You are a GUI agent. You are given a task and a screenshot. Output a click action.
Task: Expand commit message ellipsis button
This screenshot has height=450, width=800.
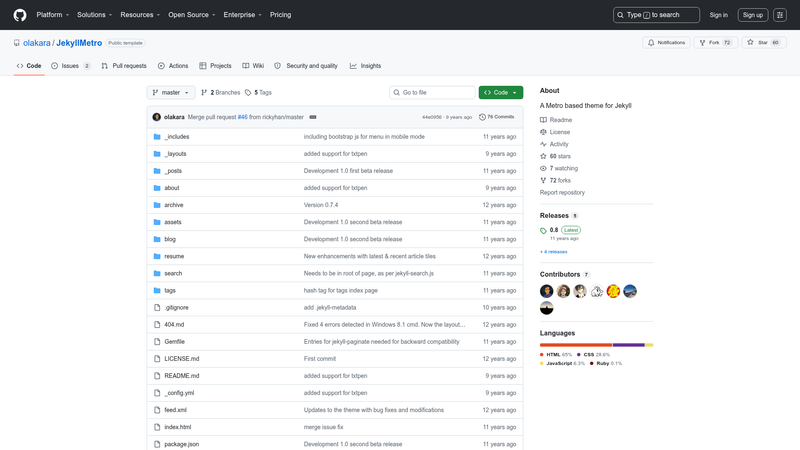pyautogui.click(x=313, y=117)
